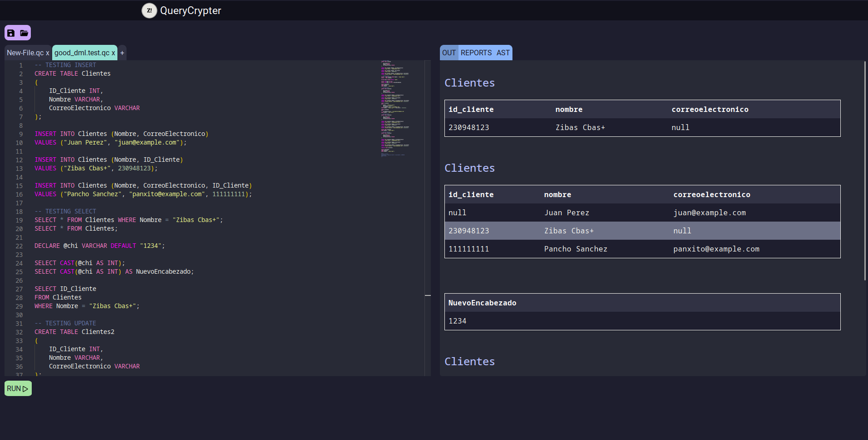Click the panxito@example.com table cell
Viewport: 868px width, 440px height.
(717, 249)
